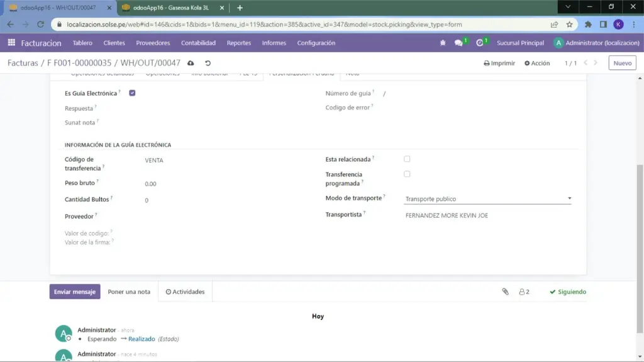Click the paperclip attachments icon

click(504, 292)
